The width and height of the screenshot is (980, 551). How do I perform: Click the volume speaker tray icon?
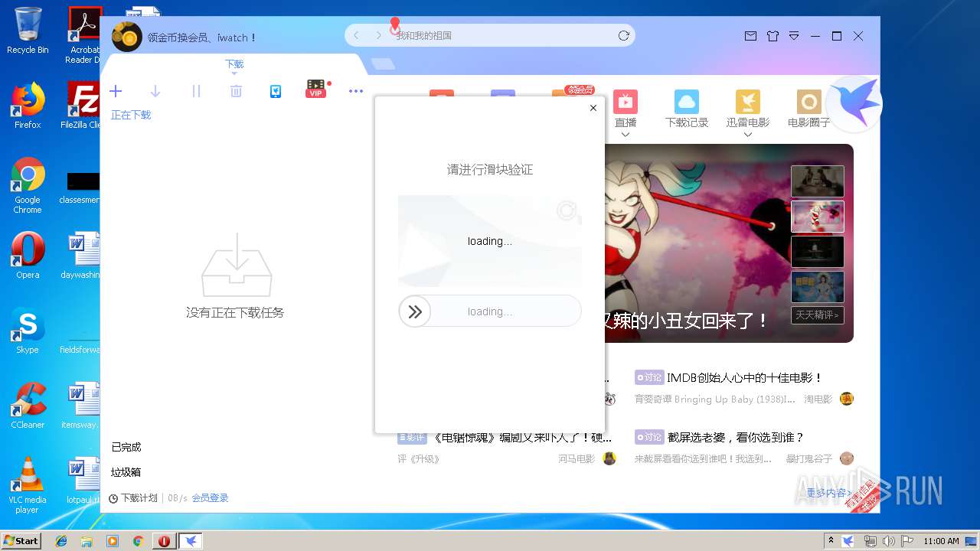[889, 541]
